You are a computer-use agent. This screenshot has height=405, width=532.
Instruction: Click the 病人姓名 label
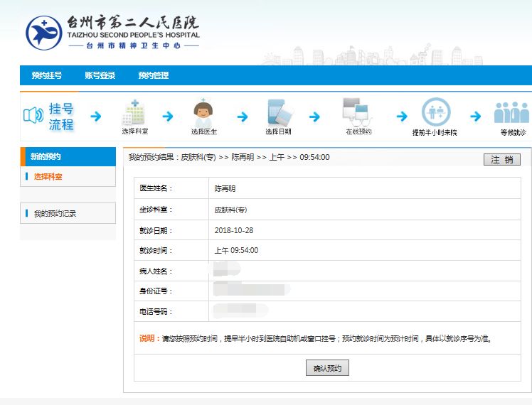tap(156, 271)
